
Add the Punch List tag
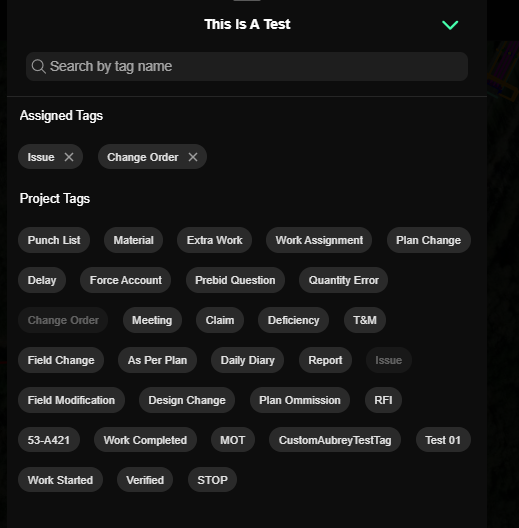tap(54, 240)
